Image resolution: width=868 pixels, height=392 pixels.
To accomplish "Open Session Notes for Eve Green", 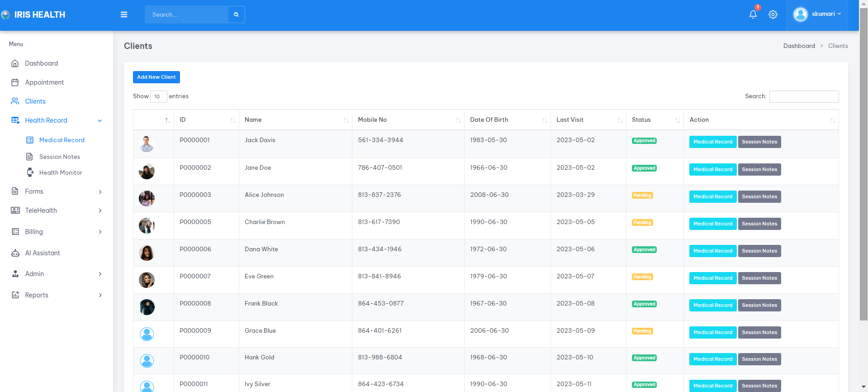I will [759, 278].
